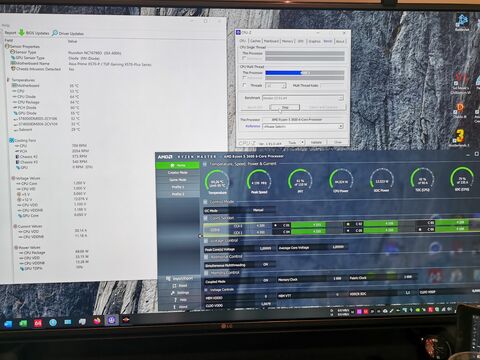Select the CPU Package temperature row

(46, 102)
